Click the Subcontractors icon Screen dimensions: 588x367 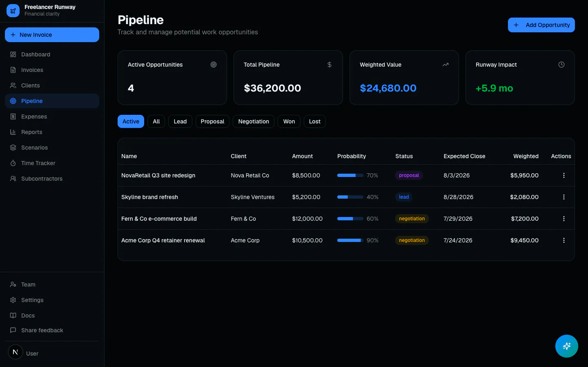[x=13, y=179]
